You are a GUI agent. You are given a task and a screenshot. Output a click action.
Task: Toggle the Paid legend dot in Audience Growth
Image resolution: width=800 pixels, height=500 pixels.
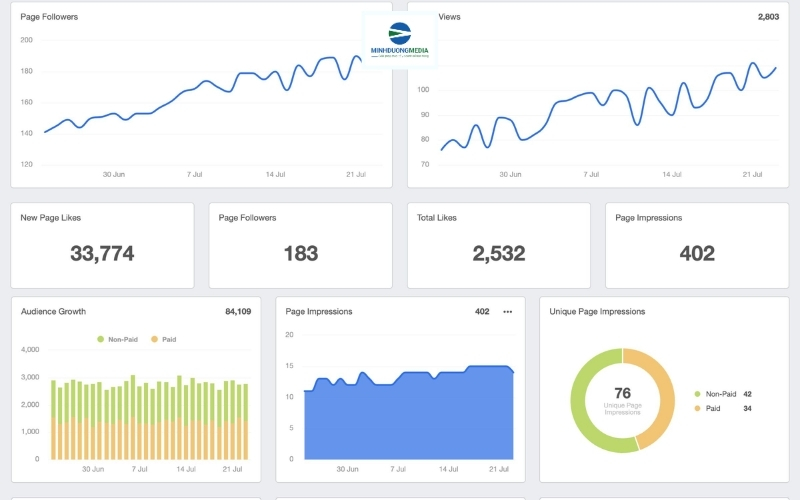click(155, 339)
